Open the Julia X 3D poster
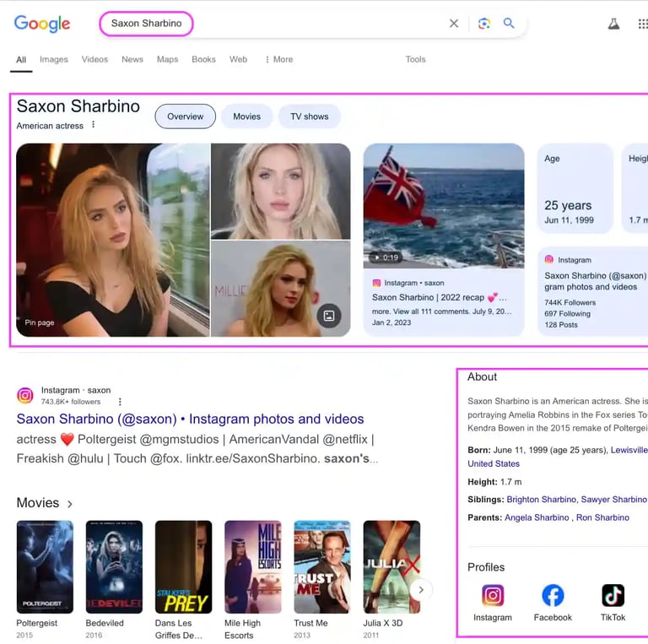This screenshot has height=644, width=648. tap(391, 566)
